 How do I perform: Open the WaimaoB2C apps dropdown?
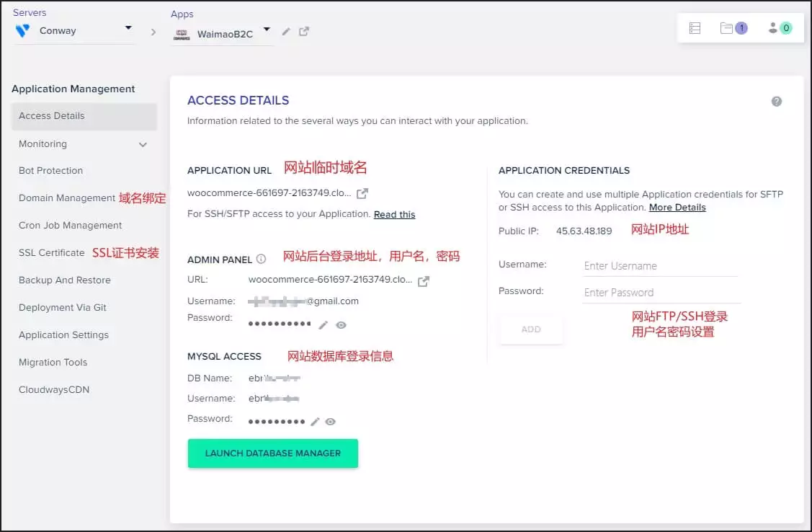pos(267,30)
